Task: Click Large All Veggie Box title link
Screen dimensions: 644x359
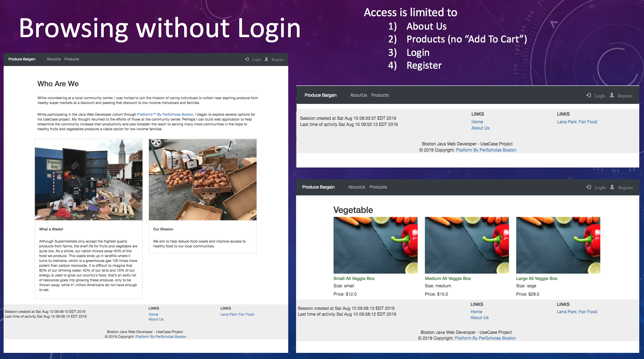Action: (537, 278)
